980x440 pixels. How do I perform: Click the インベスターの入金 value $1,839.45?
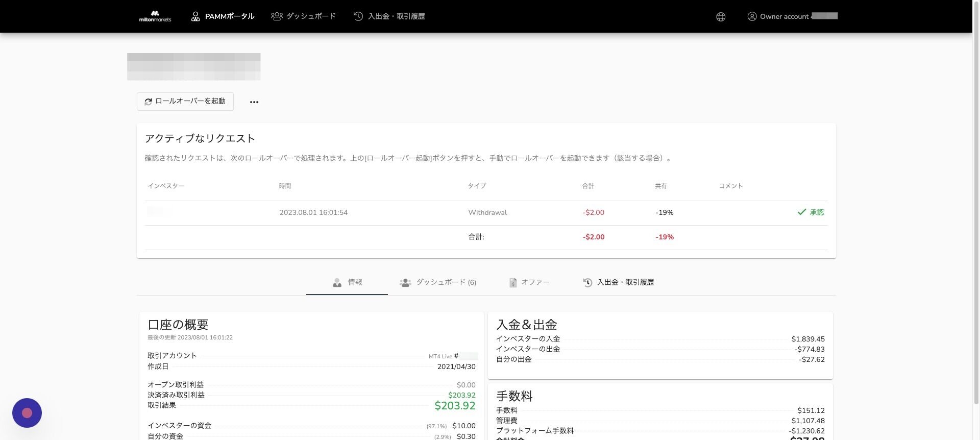coord(808,339)
